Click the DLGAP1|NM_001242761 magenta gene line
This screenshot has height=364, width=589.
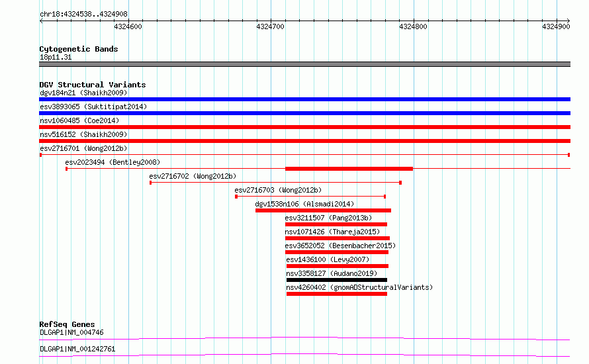(x=304, y=355)
